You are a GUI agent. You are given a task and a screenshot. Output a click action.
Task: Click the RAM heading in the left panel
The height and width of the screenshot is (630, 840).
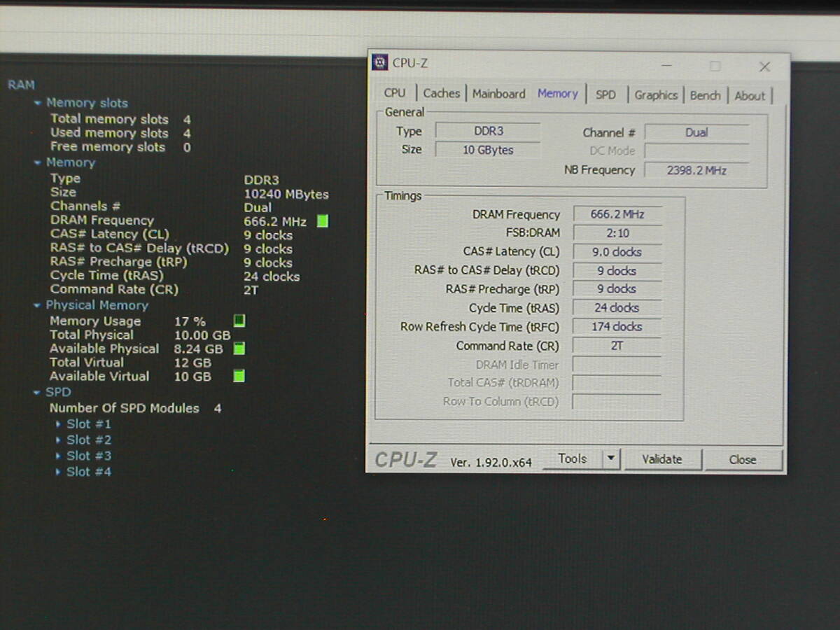(21, 85)
